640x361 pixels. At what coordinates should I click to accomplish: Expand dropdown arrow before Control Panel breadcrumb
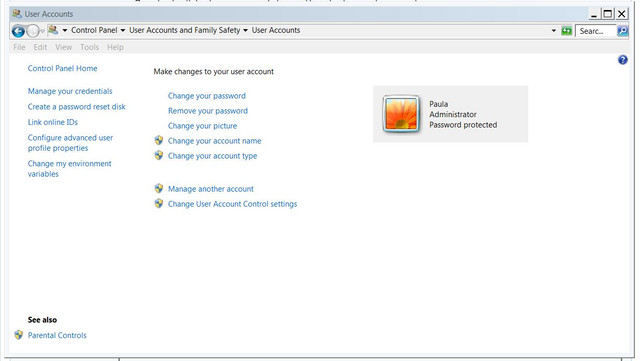64,30
